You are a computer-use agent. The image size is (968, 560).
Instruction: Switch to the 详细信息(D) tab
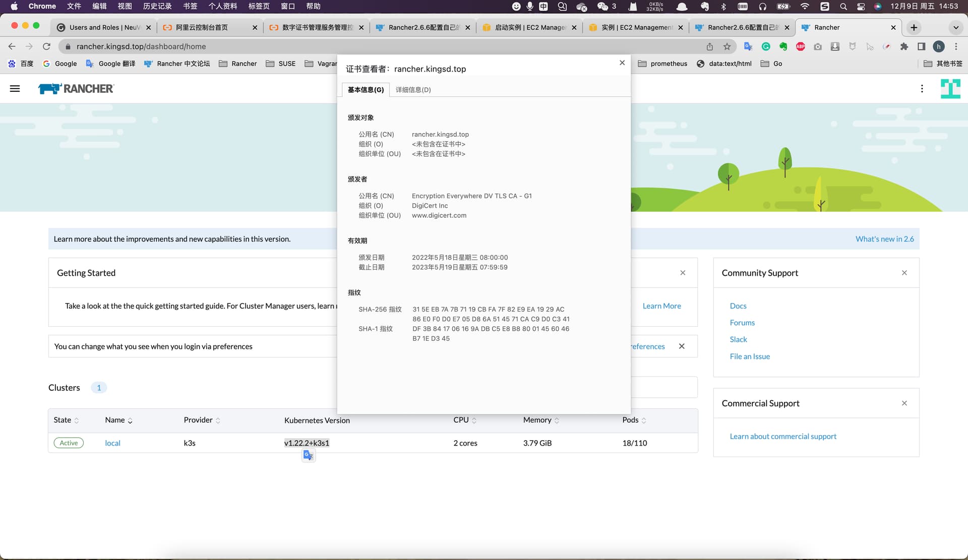(x=413, y=90)
